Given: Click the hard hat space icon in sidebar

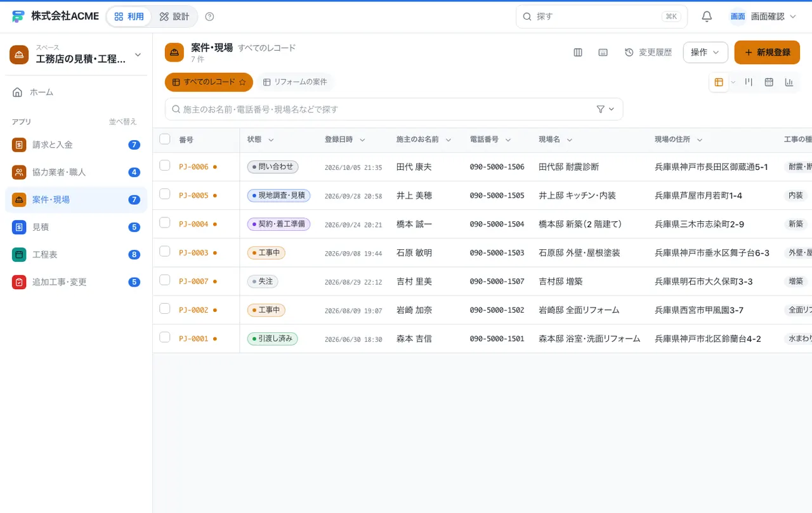Looking at the screenshot, I should (19, 55).
